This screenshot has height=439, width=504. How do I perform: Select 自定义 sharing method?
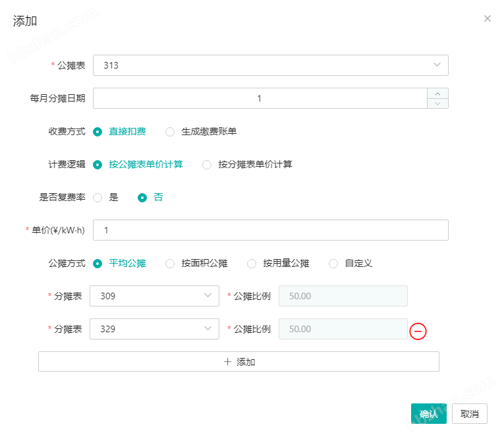click(x=350, y=264)
